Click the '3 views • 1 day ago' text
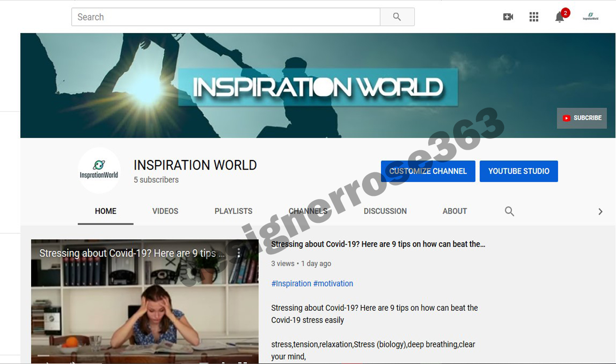 coord(301,263)
